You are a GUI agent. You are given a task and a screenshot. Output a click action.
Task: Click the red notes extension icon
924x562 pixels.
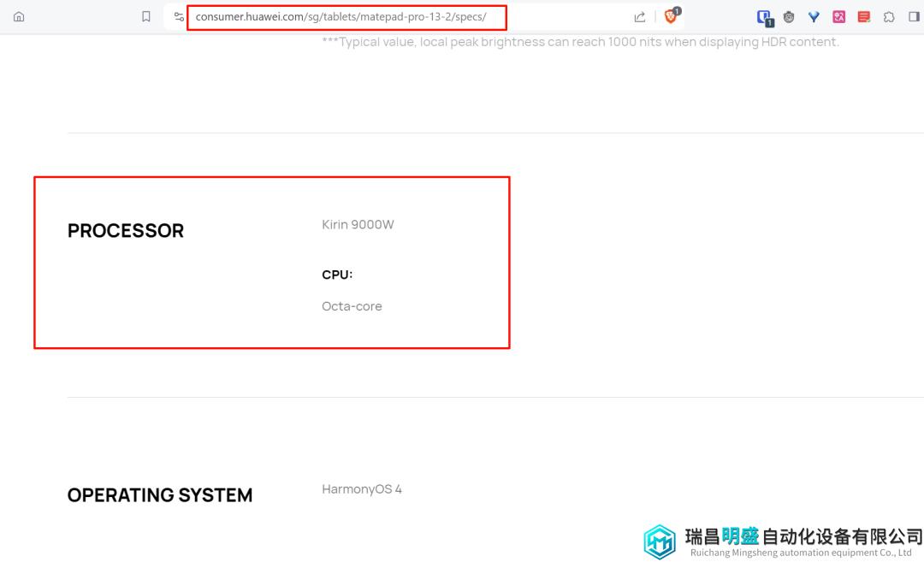click(864, 17)
